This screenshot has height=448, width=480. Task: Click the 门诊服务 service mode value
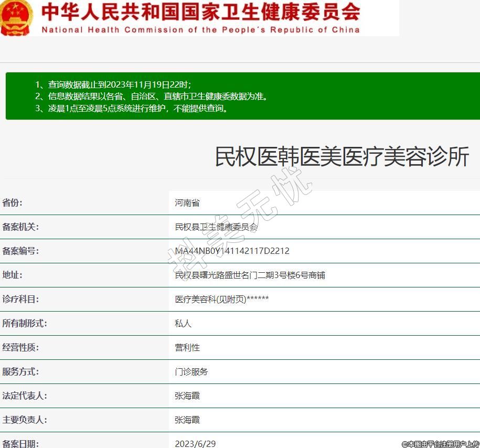(x=191, y=371)
